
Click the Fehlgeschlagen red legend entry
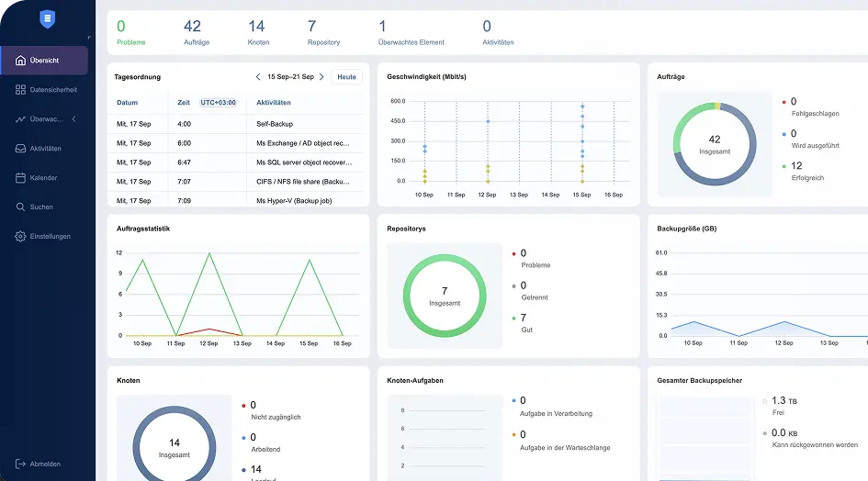810,107
